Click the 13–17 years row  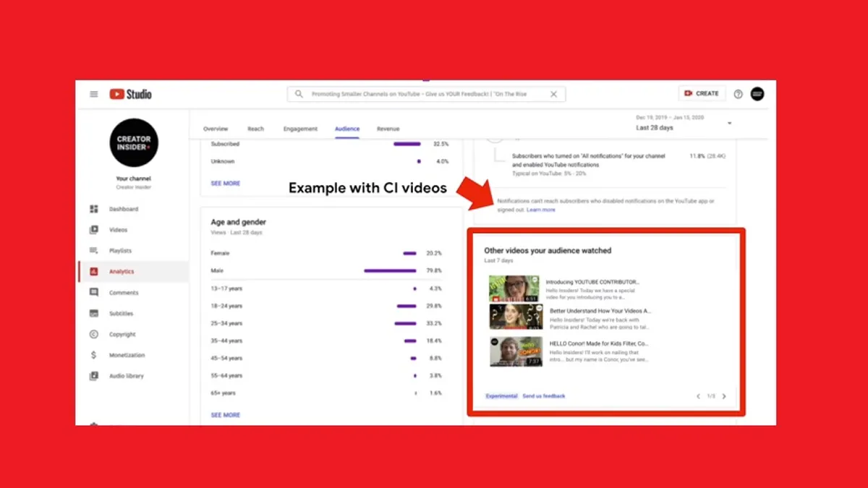(x=326, y=288)
